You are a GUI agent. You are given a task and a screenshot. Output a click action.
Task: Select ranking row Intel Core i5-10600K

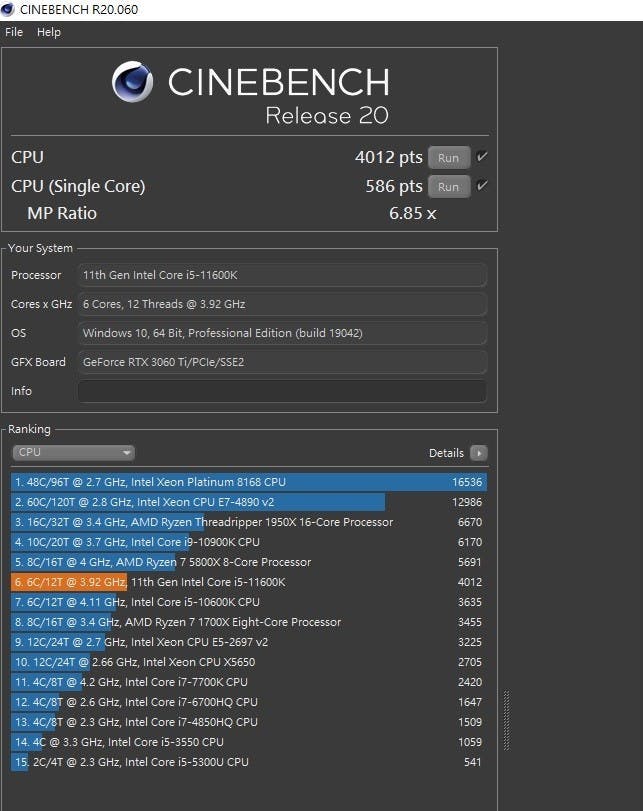pyautogui.click(x=248, y=602)
